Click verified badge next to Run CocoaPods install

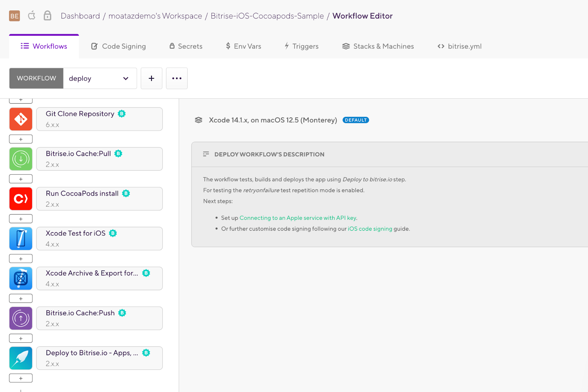click(x=126, y=193)
